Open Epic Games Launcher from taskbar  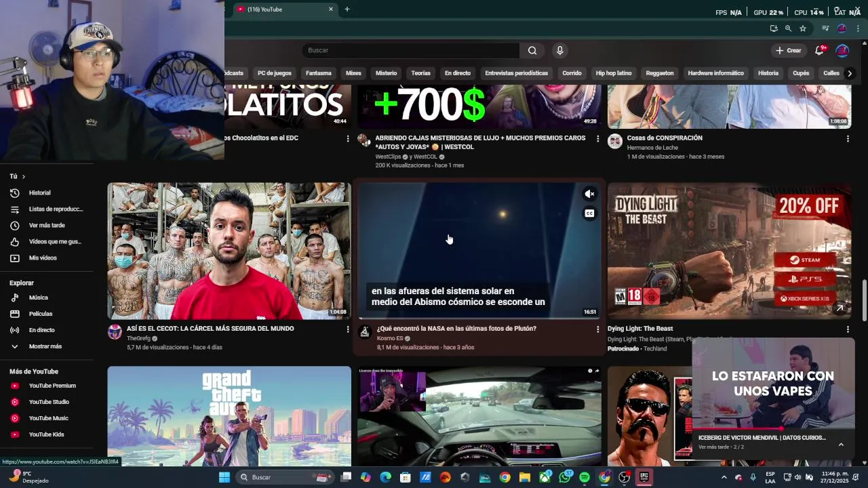(x=644, y=477)
